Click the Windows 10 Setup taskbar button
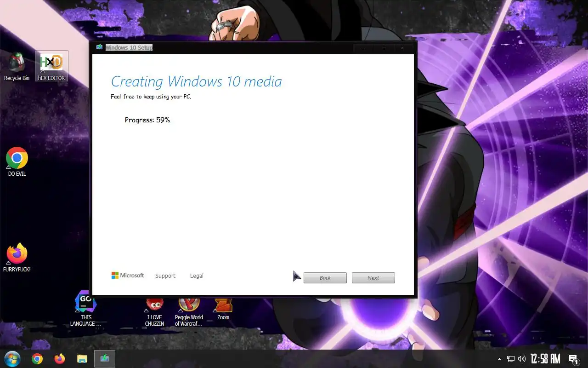Screen dimensions: 588x368 tap(105, 359)
